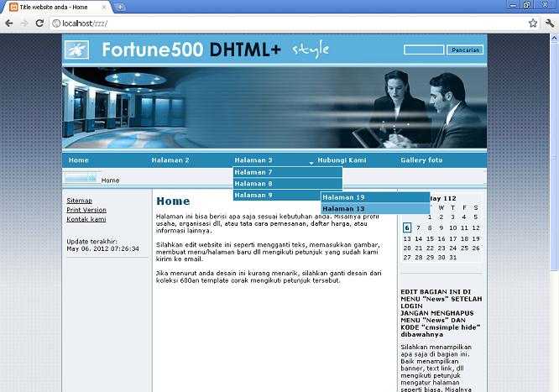Click the site logo icon in header
559x392 pixels.
tap(76, 50)
